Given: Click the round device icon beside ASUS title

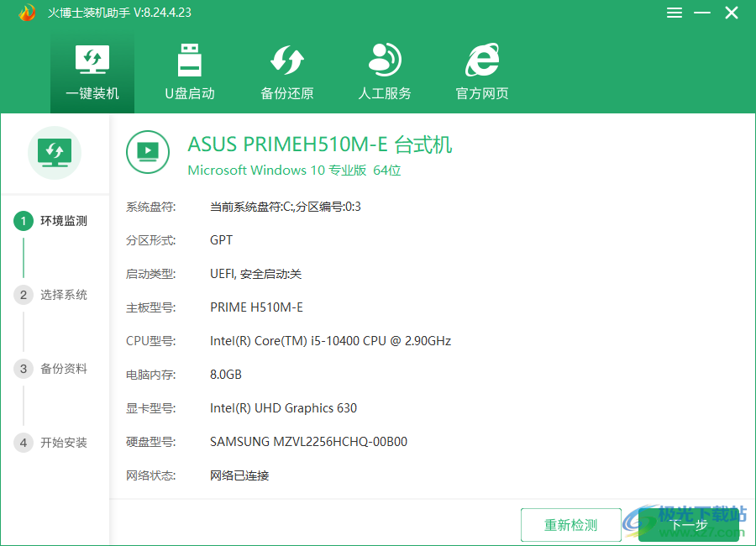Looking at the screenshot, I should (148, 151).
